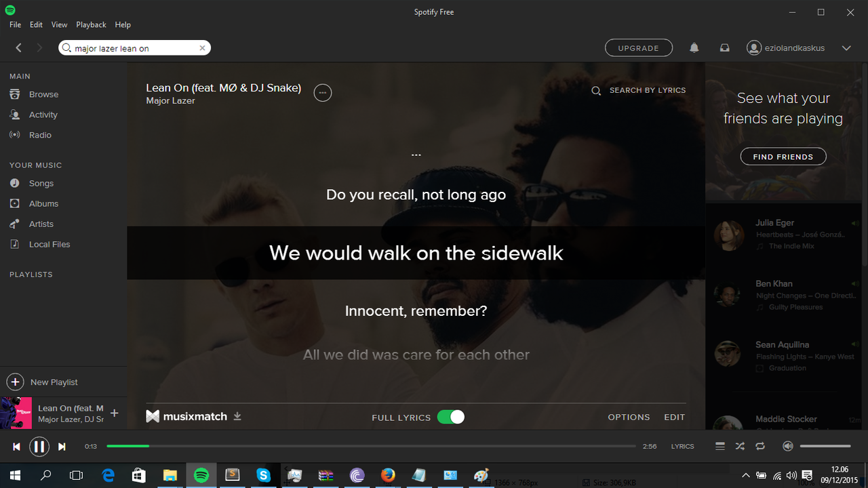Click Graduation album link
This screenshot has height=488, width=868.
click(787, 368)
